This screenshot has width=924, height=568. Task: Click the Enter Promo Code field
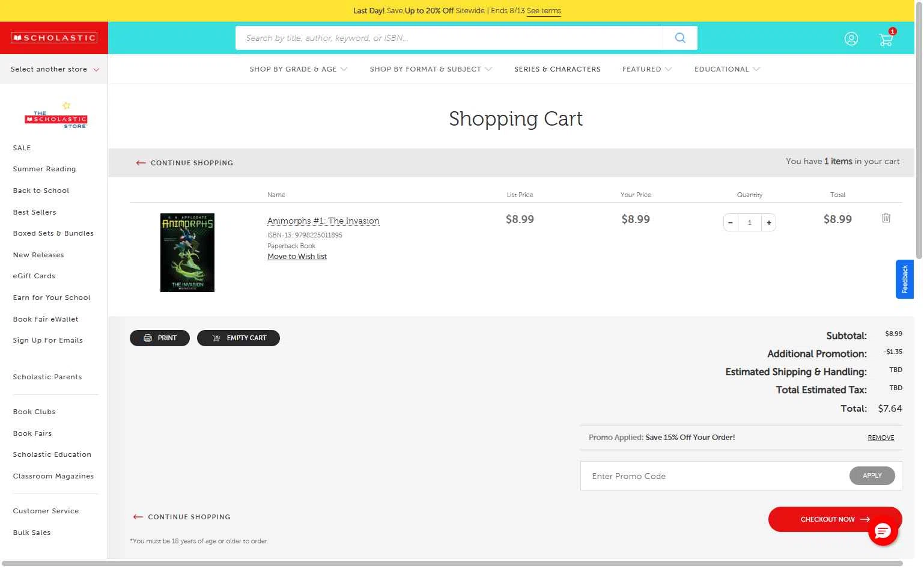pos(715,476)
